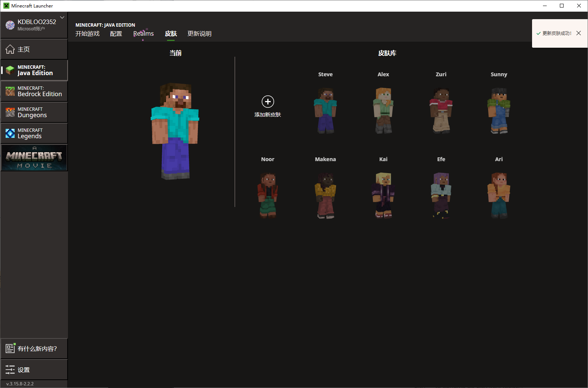588x388 pixels.
Task: Click the Alex skin name label
Action: click(x=383, y=74)
